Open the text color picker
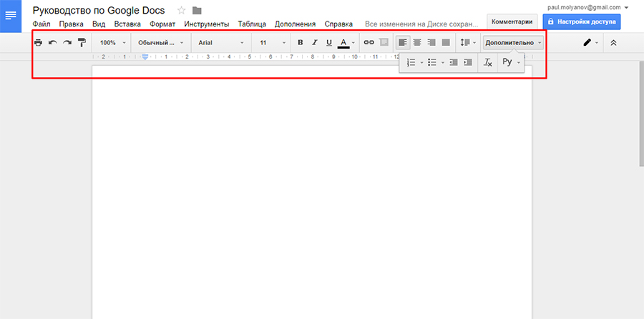644x319 pixels. (x=344, y=43)
